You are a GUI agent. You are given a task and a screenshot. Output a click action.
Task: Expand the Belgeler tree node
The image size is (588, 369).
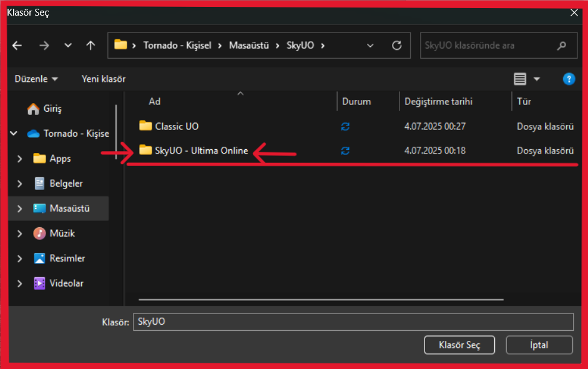tap(20, 184)
